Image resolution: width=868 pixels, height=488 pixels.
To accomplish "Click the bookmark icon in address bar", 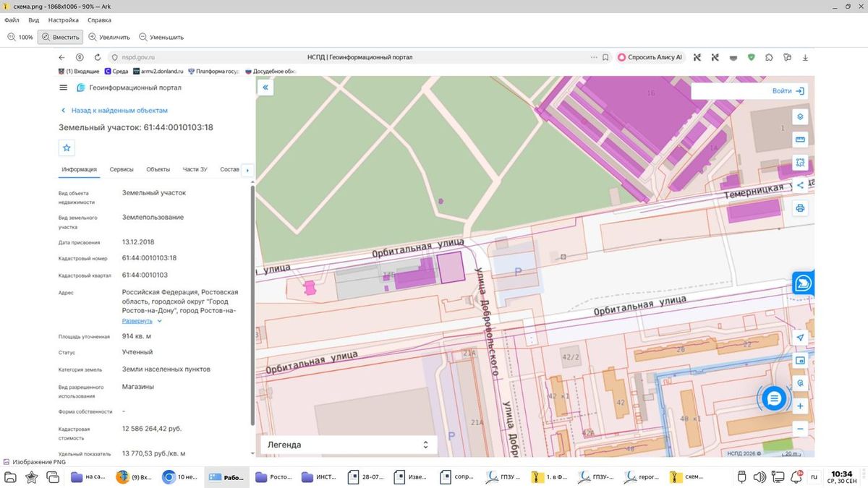I will click(x=605, y=57).
